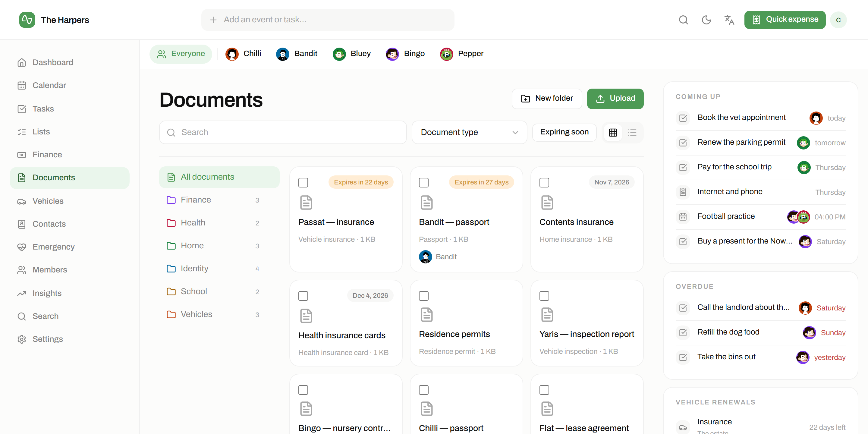Click the New folder button

tap(546, 99)
